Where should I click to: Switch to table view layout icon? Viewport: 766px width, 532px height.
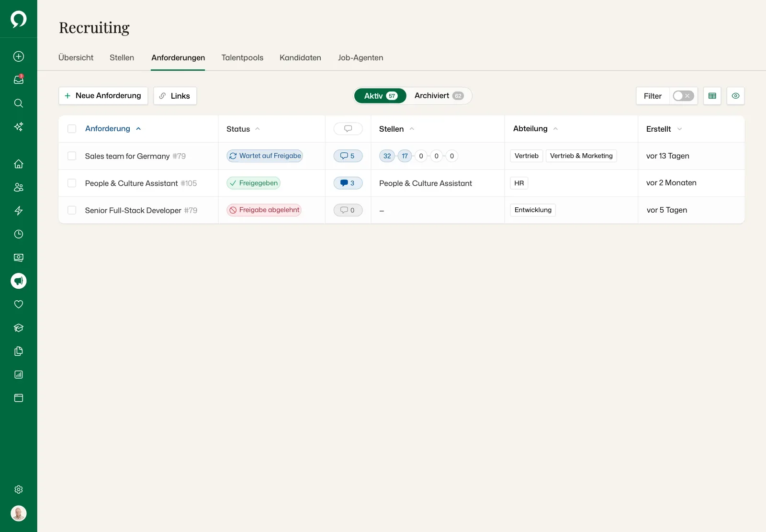[712, 96]
